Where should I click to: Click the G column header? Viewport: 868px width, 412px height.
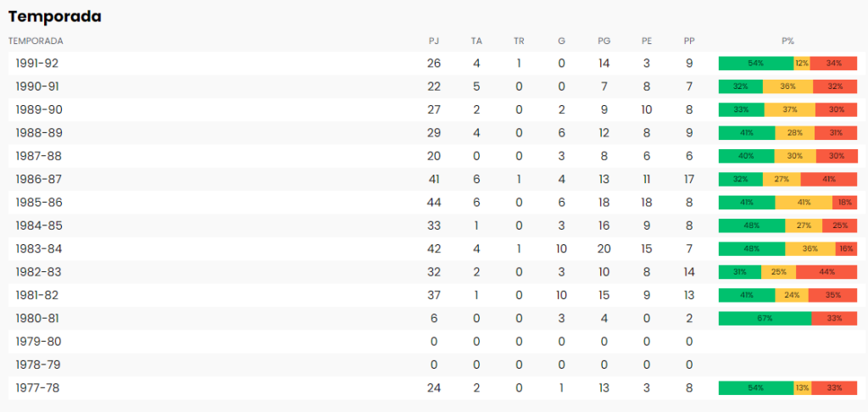click(x=561, y=41)
